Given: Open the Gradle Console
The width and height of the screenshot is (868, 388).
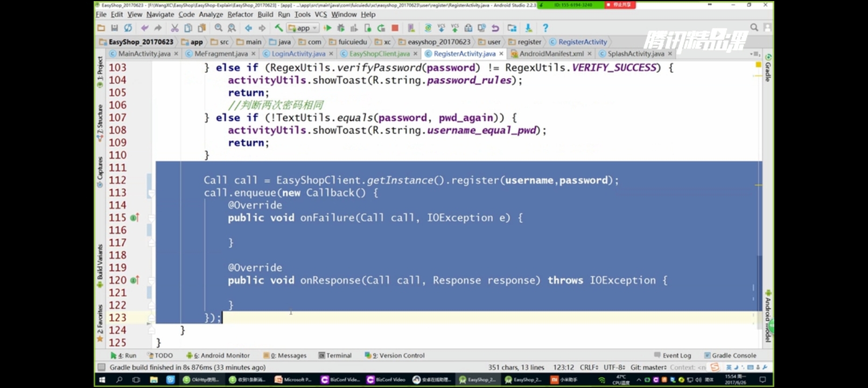Looking at the screenshot, I should tap(730, 356).
